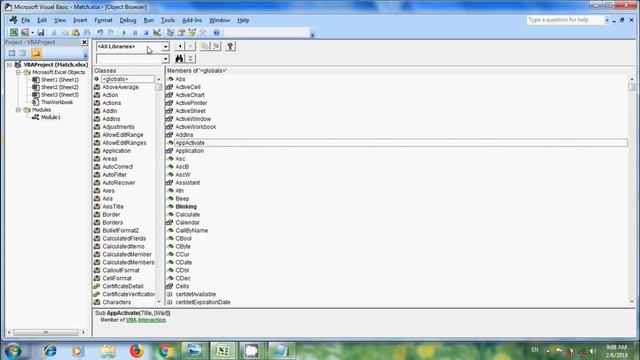
Task: Select AboveAverage class in list
Action: (x=120, y=87)
